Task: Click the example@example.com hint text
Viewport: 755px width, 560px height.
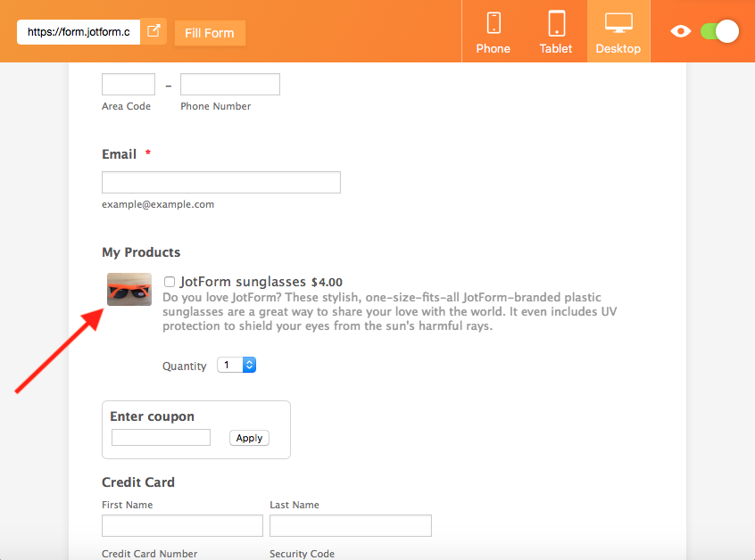Action: click(158, 204)
